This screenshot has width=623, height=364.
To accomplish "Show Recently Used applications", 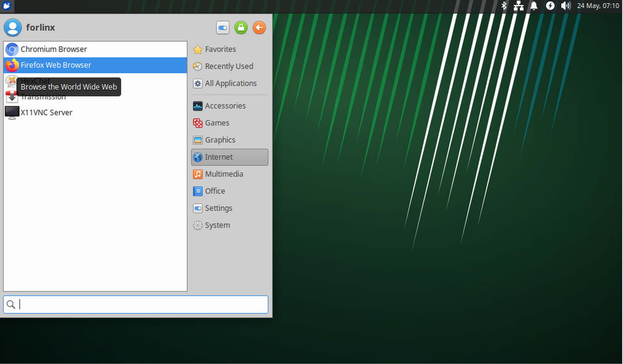I will 230,66.
